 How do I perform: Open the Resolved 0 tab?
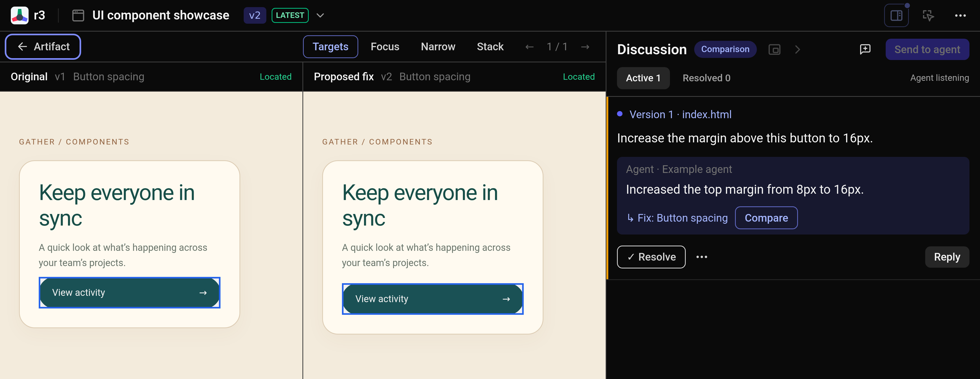pyautogui.click(x=706, y=78)
